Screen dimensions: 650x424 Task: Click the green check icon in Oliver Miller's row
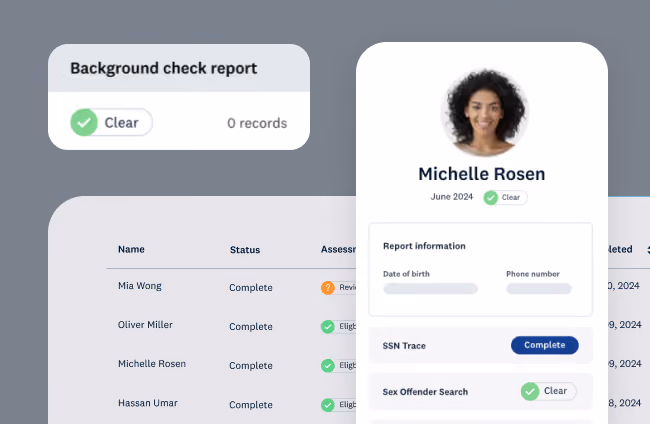click(327, 327)
